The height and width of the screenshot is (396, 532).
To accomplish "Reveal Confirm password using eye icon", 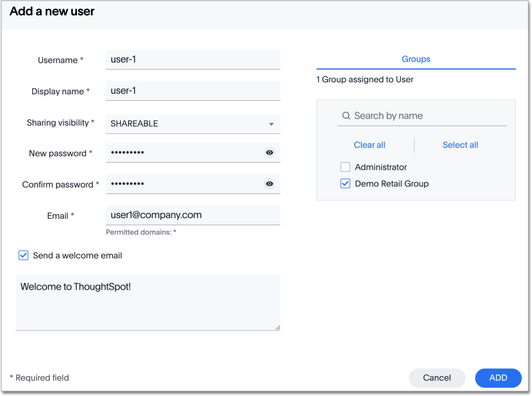I will pos(269,184).
